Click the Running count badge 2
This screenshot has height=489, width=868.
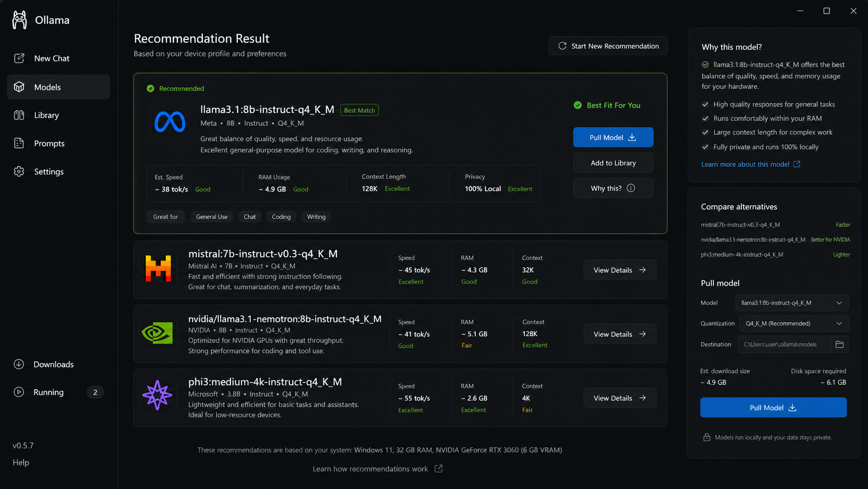(95, 392)
